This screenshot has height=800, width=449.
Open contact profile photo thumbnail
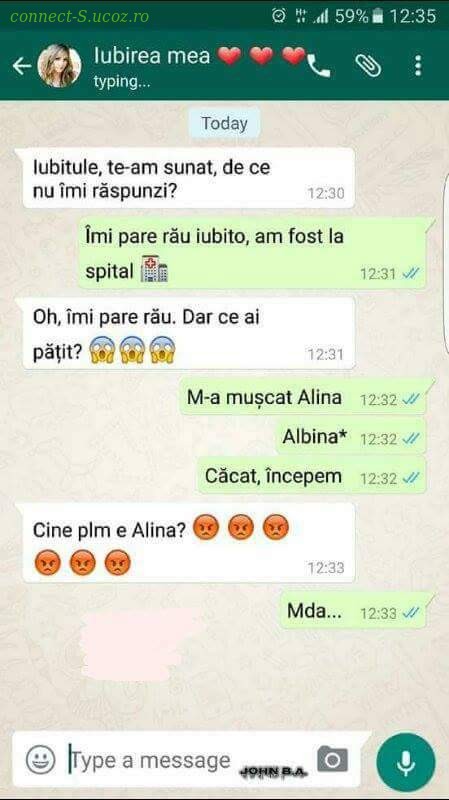[x=59, y=66]
